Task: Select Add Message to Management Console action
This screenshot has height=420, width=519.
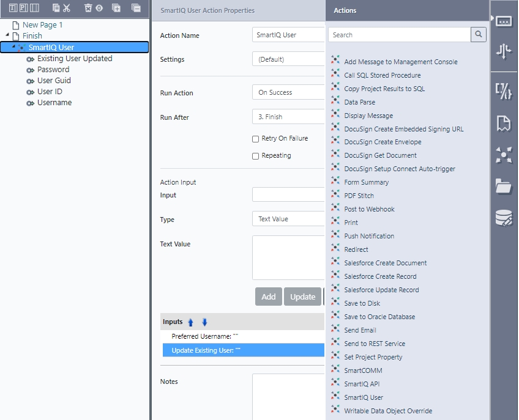Action: (x=400, y=62)
